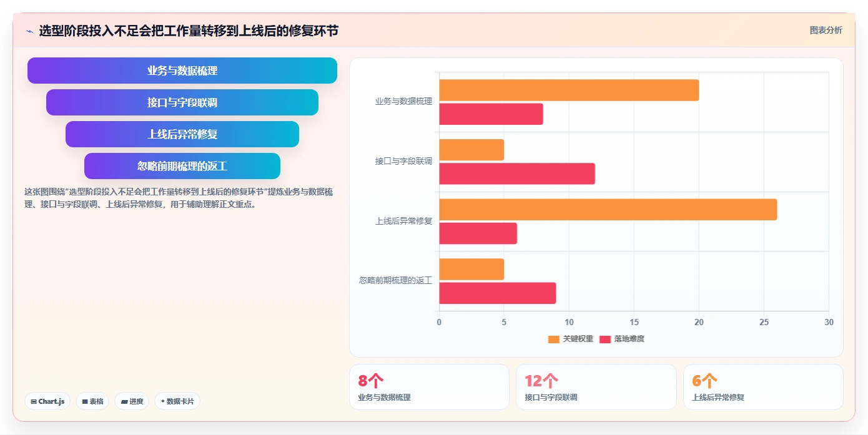Click the description paragraph starting 这张图围绕
Screen dimensions: 868x435
pos(179,198)
